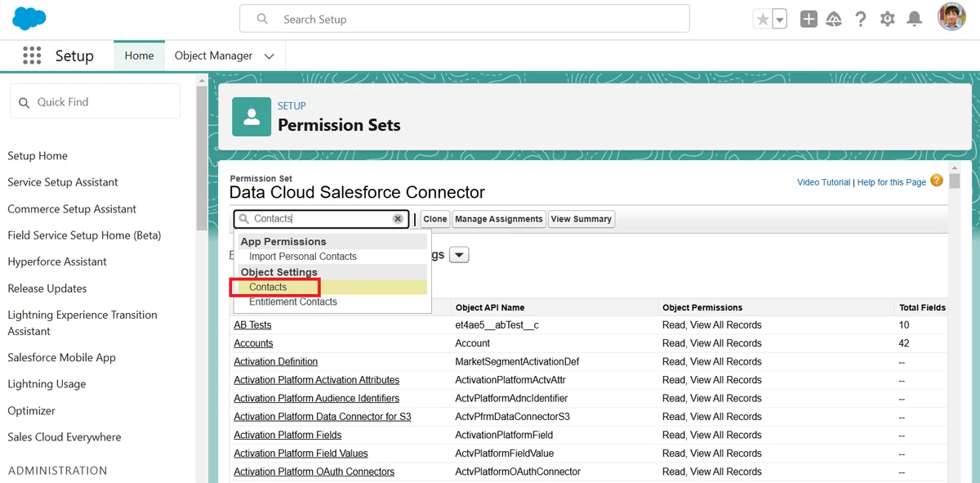Open Service Setup Assistant in sidebar

click(x=63, y=182)
